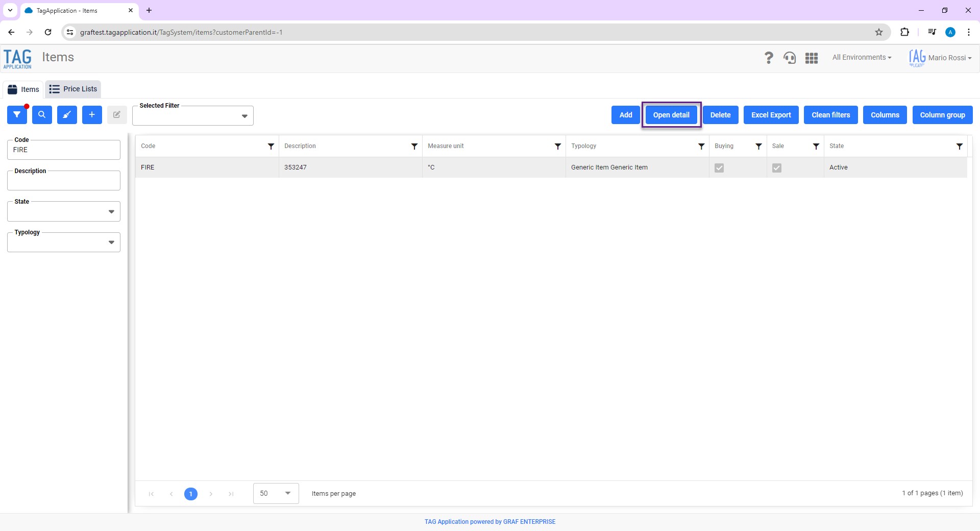Click the blue funnel filter icon
The height and width of the screenshot is (531, 980).
tap(17, 115)
